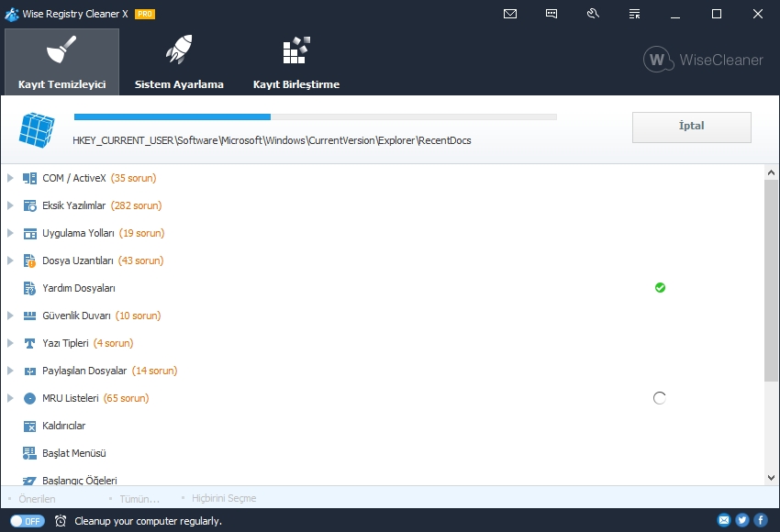Select the Başlat Menüsü label

tap(74, 453)
